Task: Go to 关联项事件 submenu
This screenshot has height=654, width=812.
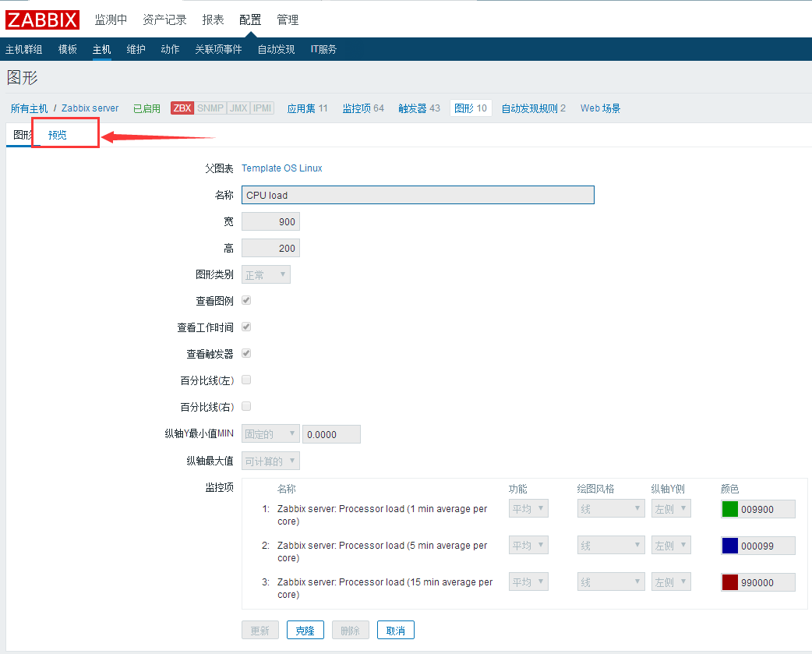Action: [x=218, y=49]
